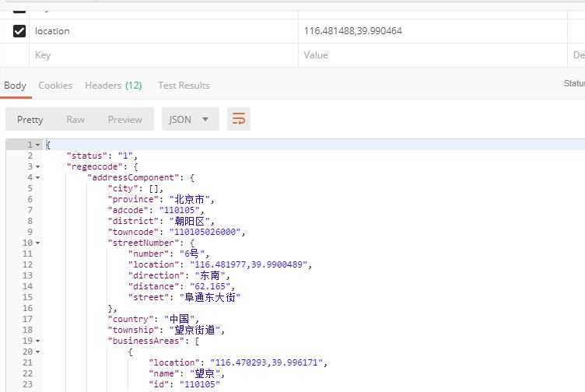Click the adcode value "110105" on line 7
585x392 pixels.
pyautogui.click(x=179, y=210)
